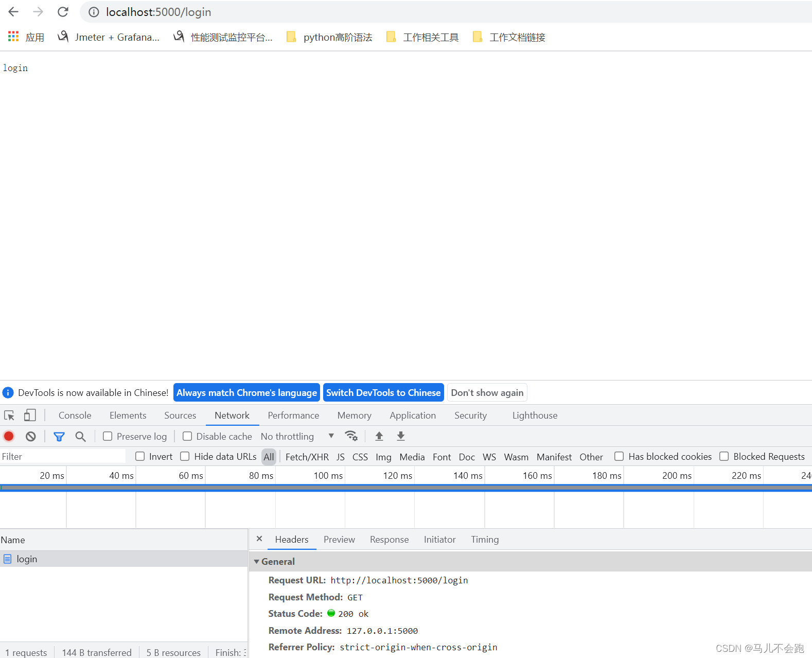Open the No throttling dropdown
The height and width of the screenshot is (658, 812).
297,437
